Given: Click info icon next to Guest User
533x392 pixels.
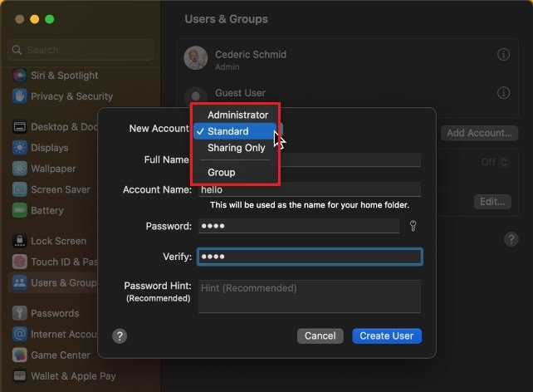Looking at the screenshot, I should (x=503, y=93).
